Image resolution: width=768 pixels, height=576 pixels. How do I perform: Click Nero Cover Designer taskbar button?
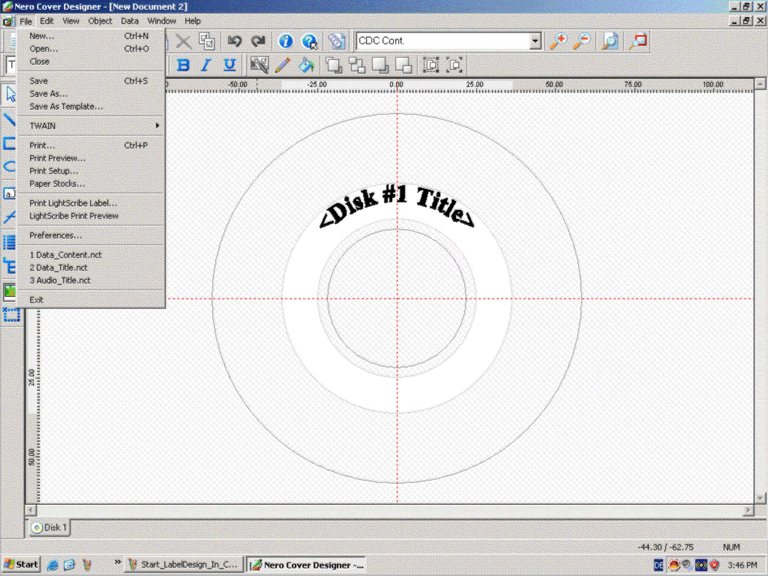(307, 565)
